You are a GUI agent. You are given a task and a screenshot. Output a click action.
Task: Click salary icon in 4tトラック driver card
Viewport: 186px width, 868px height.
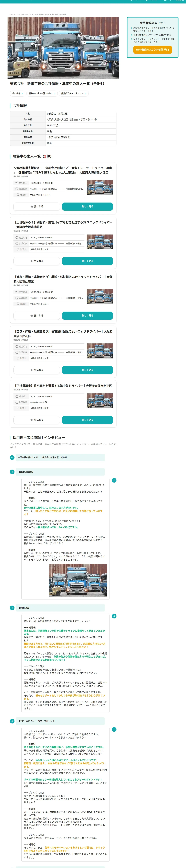(x=17, y=292)
